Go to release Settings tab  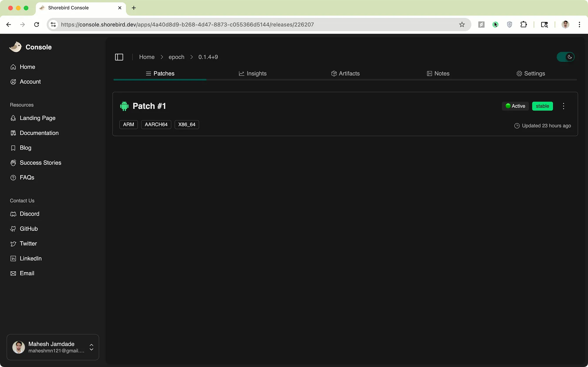530,73
